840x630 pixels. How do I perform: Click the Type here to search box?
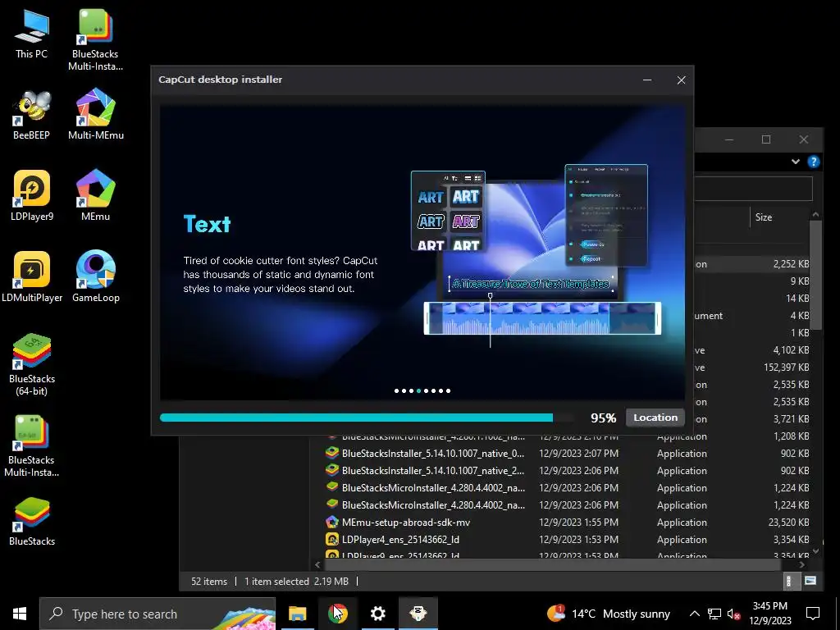click(157, 614)
